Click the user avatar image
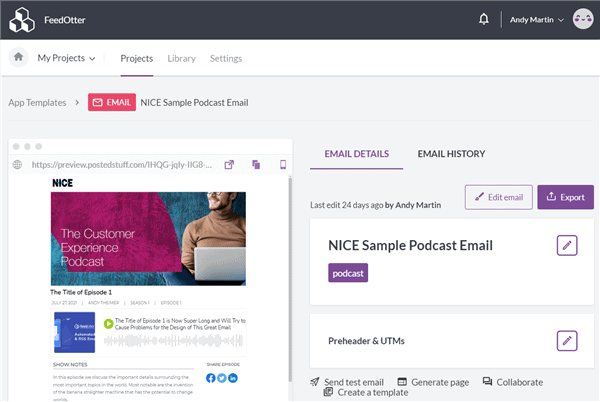The height and width of the screenshot is (402, 600). coord(583,19)
